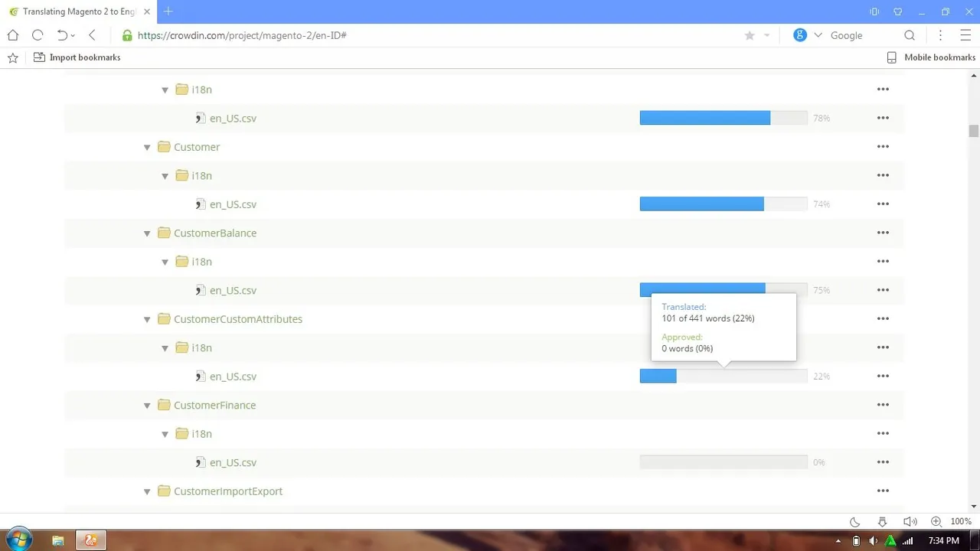Collapse the Customer folder
The width and height of the screenshot is (980, 551).
147,147
